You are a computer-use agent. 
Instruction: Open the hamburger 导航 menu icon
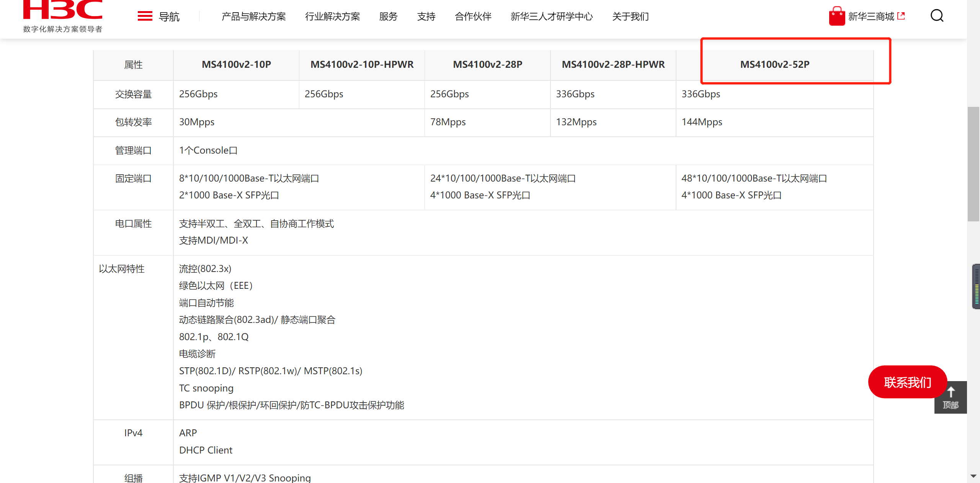pos(145,16)
